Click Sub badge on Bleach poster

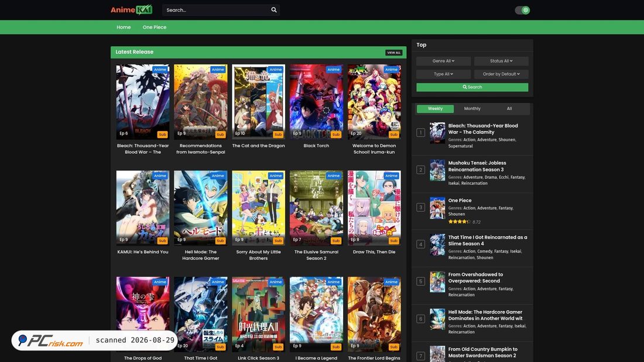point(163,135)
